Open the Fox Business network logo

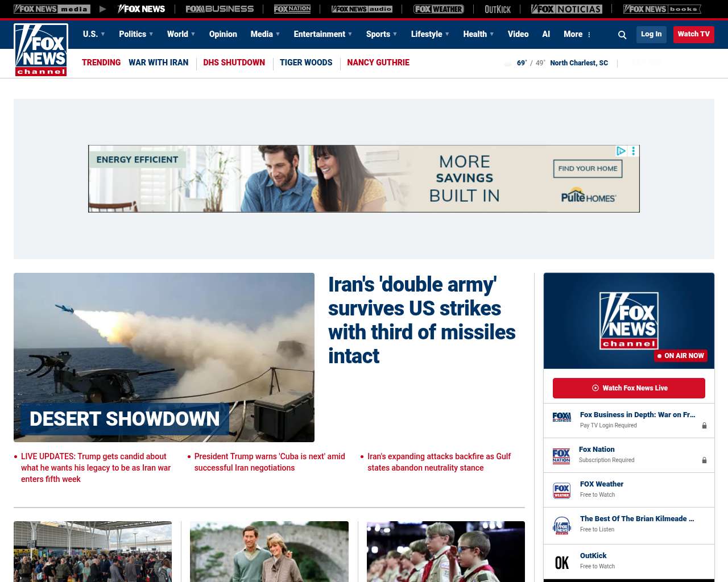point(220,9)
